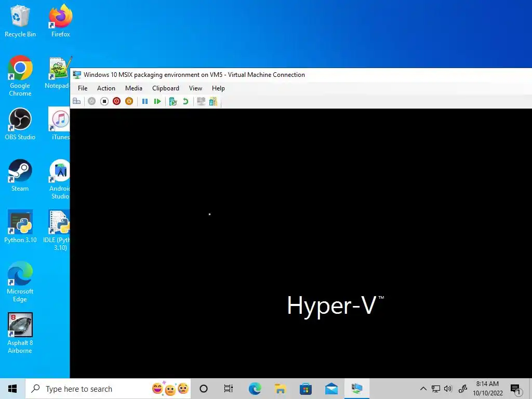The width and height of the screenshot is (532, 399).
Task: Select the Microsoft Edge desktop shortcut
Action: pos(20,282)
